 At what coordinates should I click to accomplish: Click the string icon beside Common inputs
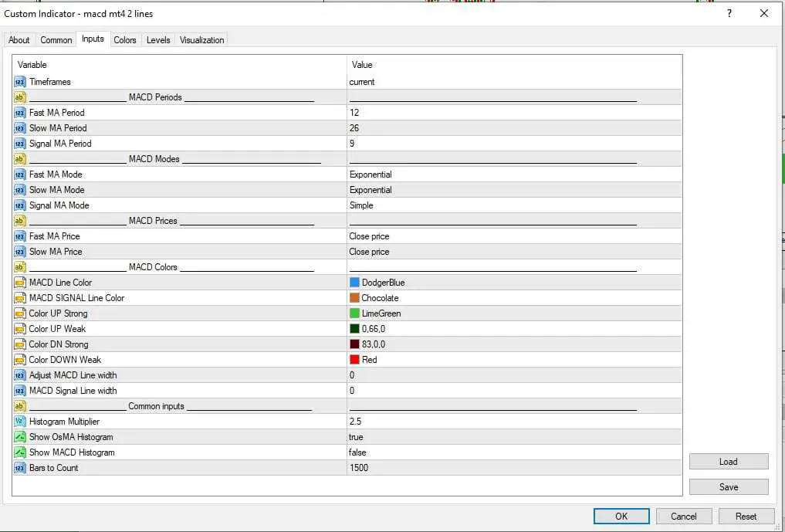(19, 406)
